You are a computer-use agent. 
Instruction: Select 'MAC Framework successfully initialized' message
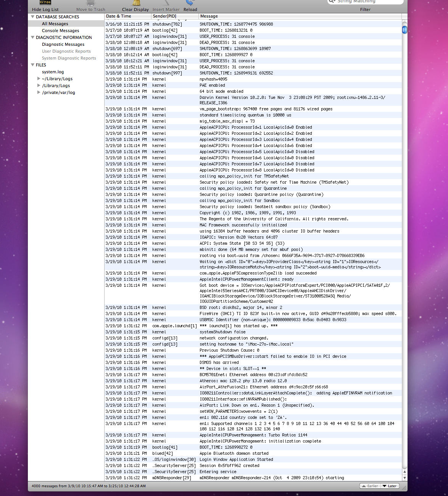[243, 225]
